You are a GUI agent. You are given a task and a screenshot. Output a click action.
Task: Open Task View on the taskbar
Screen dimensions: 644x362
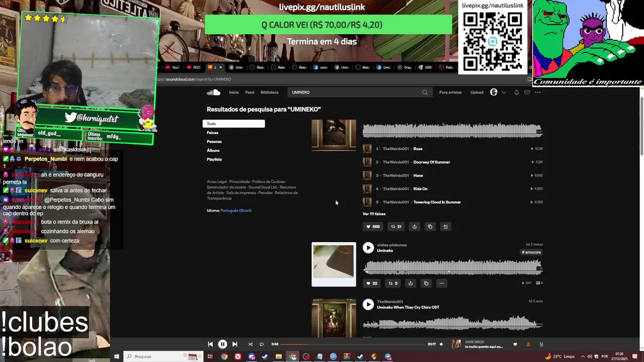(210, 356)
